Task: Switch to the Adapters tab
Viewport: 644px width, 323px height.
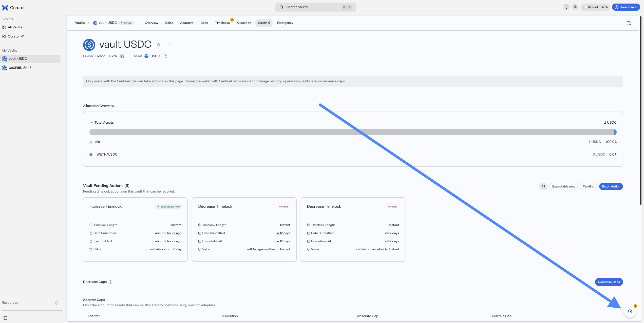Action: coord(187,23)
